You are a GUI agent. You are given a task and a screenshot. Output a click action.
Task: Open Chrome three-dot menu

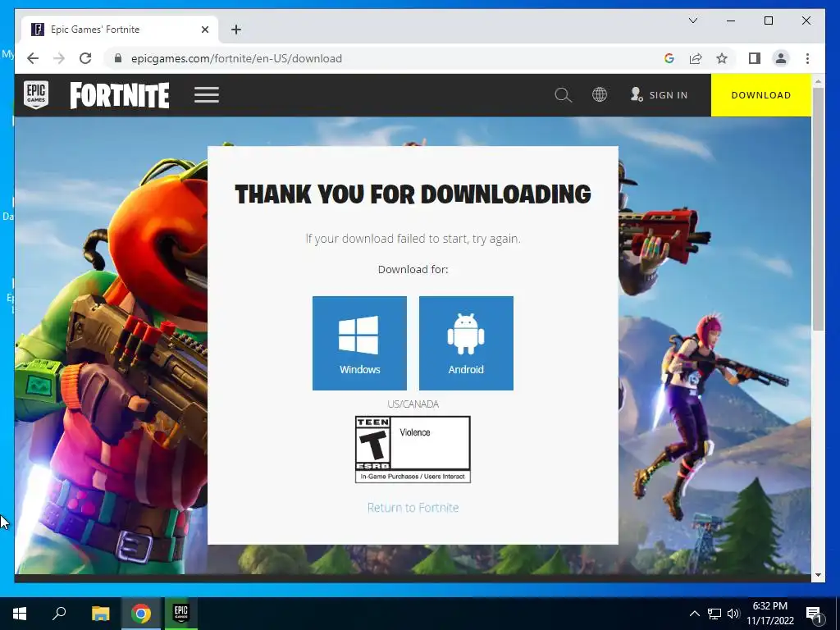click(x=807, y=58)
